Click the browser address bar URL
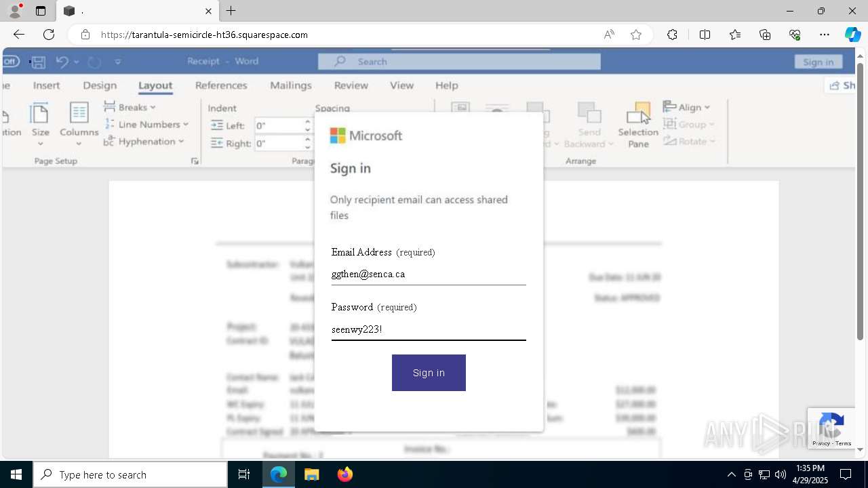 204,35
